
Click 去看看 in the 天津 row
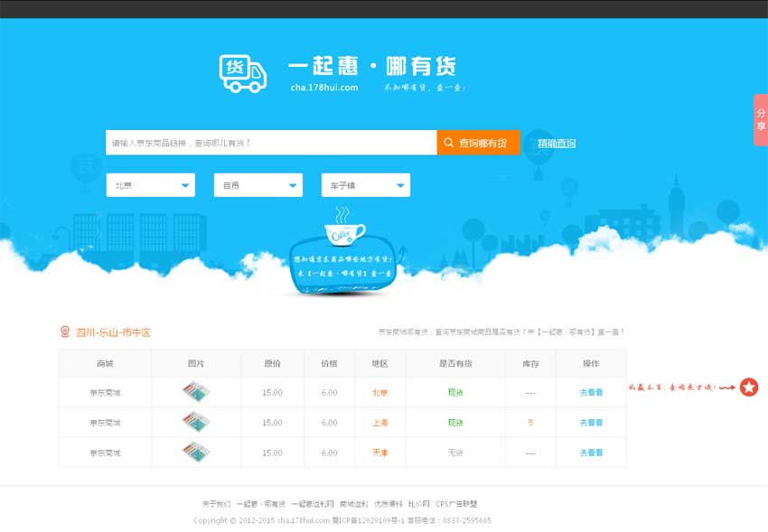[x=591, y=453]
